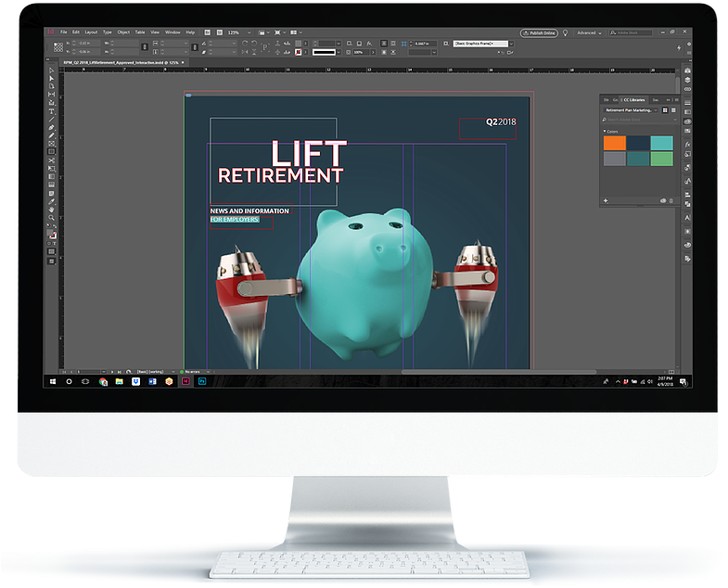The image size is (728, 588).
Task: Switch library to grid icon view
Action: point(665,110)
